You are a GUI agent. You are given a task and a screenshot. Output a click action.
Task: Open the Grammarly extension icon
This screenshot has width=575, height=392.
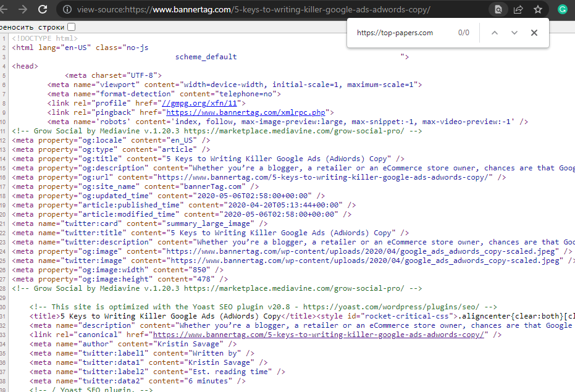[562, 10]
